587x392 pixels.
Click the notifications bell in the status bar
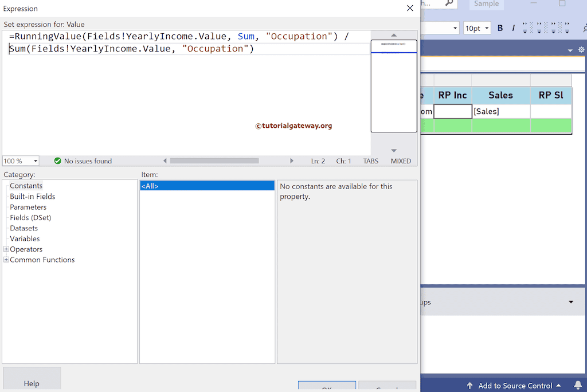pyautogui.click(x=578, y=385)
